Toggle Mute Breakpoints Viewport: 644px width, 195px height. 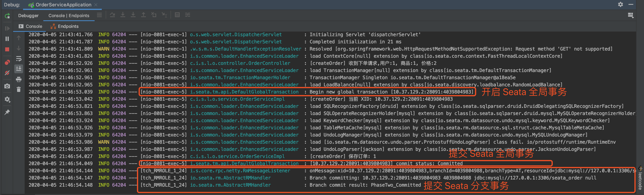7,73
